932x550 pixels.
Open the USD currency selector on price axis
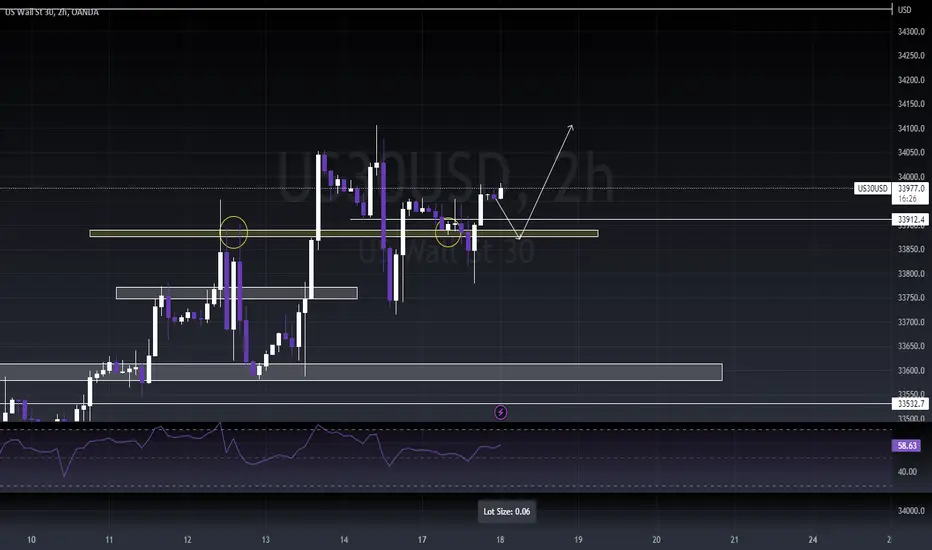coord(904,10)
